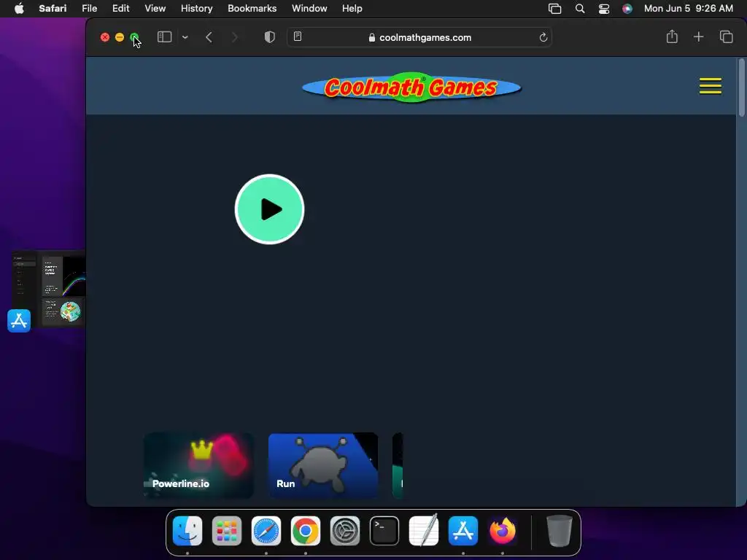Click the date and time in menu bar
This screenshot has width=747, height=560.
(689, 9)
